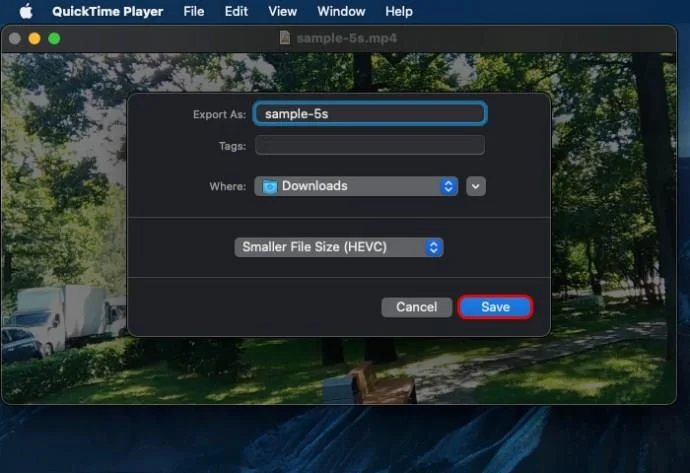Click the sample-5s.mp4 window title
Image resolution: width=690 pixels, height=473 pixels.
tap(347, 38)
